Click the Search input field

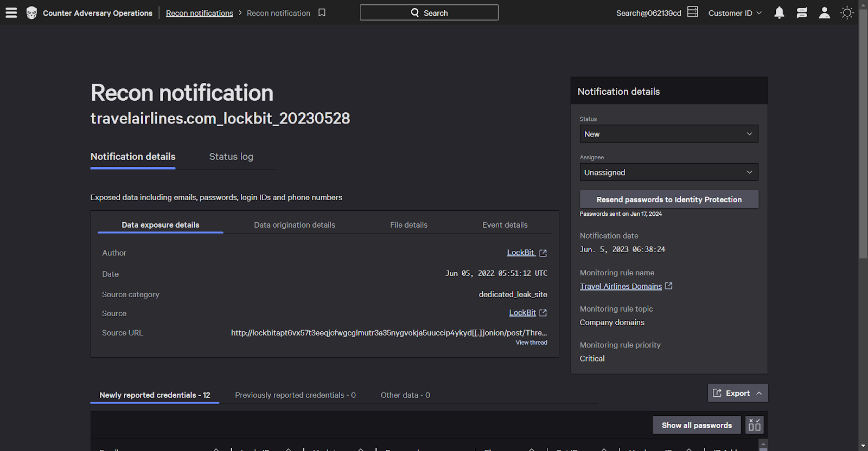pyautogui.click(x=429, y=12)
